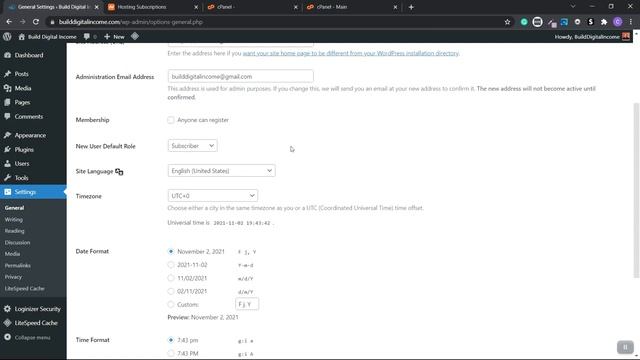Image resolution: width=640 pixels, height=360 pixels.
Task: Open Dashboard in sidebar
Action: click(29, 55)
